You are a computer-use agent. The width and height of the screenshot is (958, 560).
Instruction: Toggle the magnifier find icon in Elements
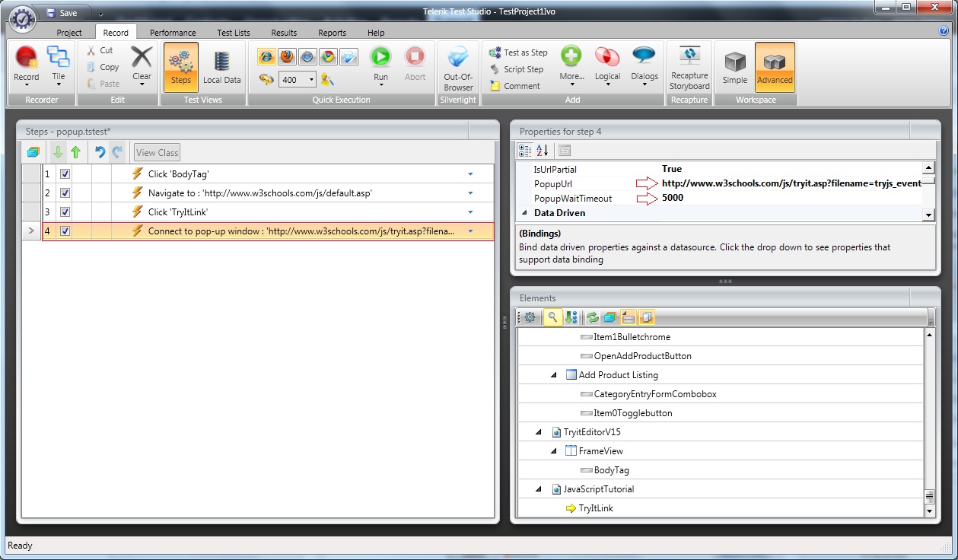pyautogui.click(x=552, y=317)
